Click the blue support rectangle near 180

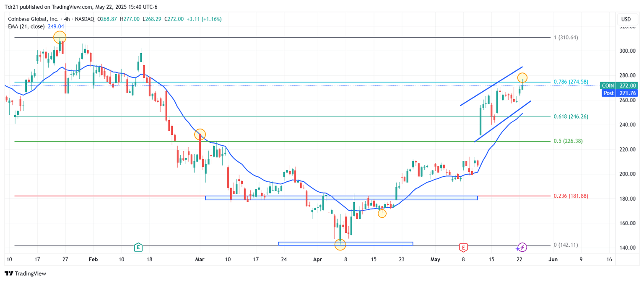[x=341, y=198]
